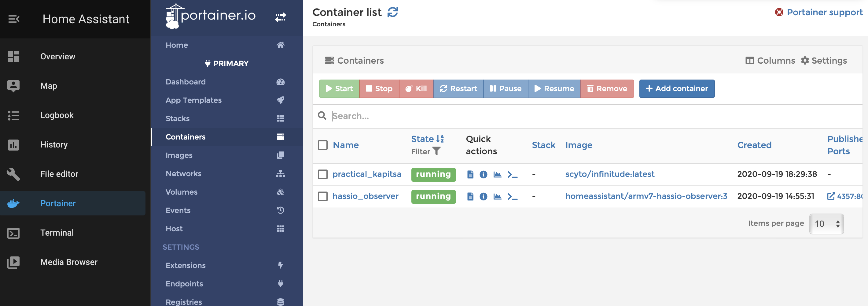868x306 pixels.
Task: Open console icon for hassio_observer container
Action: coord(512,196)
